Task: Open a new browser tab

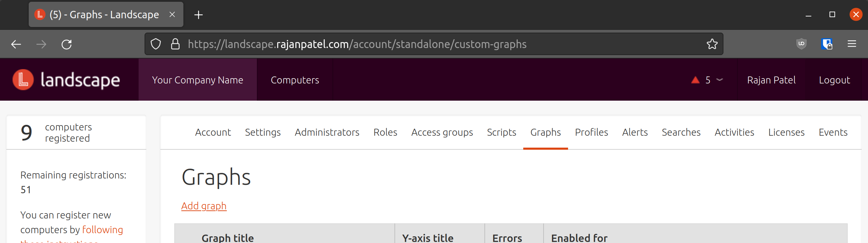Action: tap(198, 15)
